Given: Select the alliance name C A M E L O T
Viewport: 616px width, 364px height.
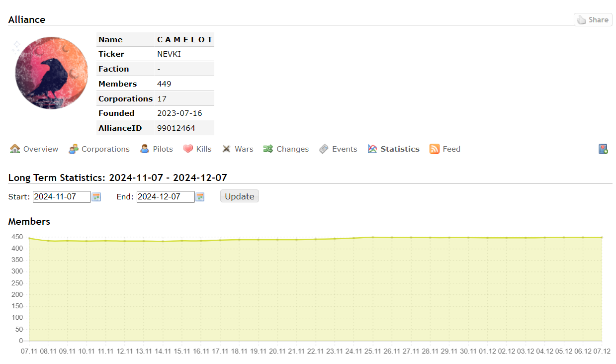Looking at the screenshot, I should tap(185, 40).
